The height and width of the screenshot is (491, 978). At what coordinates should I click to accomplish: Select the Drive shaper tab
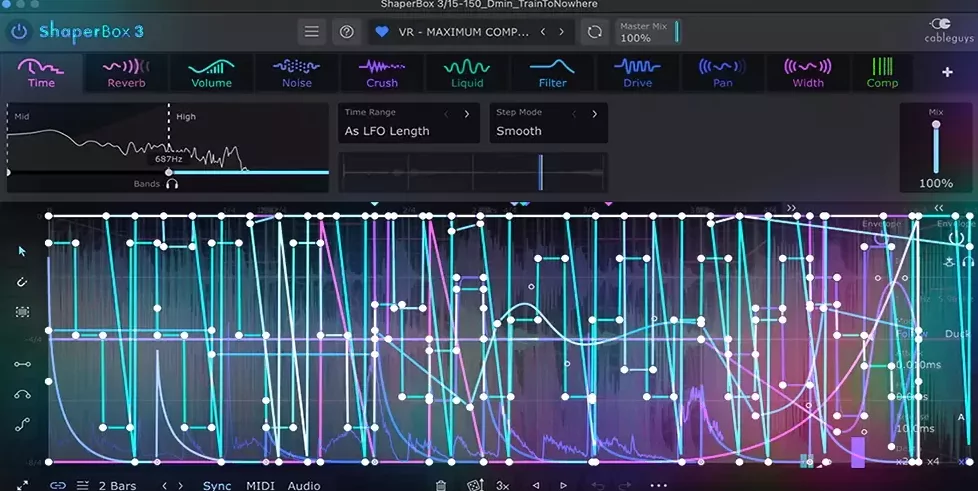pos(637,73)
